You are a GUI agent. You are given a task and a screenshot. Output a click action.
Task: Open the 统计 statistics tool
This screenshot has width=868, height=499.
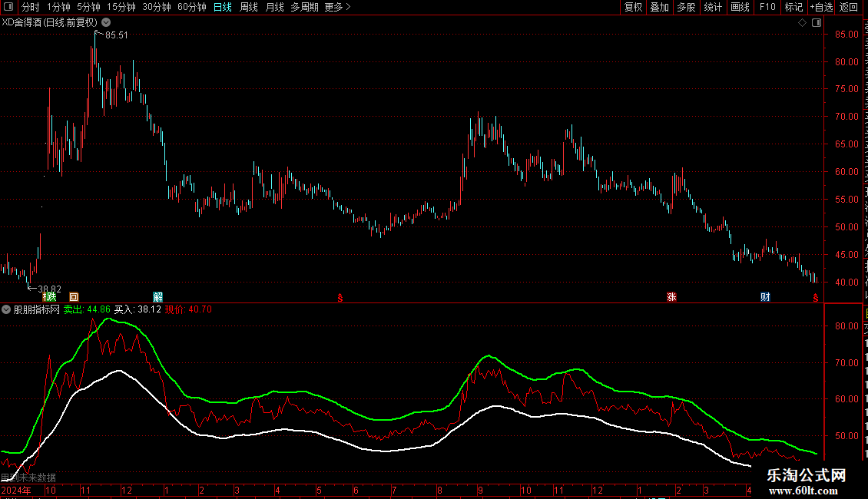pos(712,7)
